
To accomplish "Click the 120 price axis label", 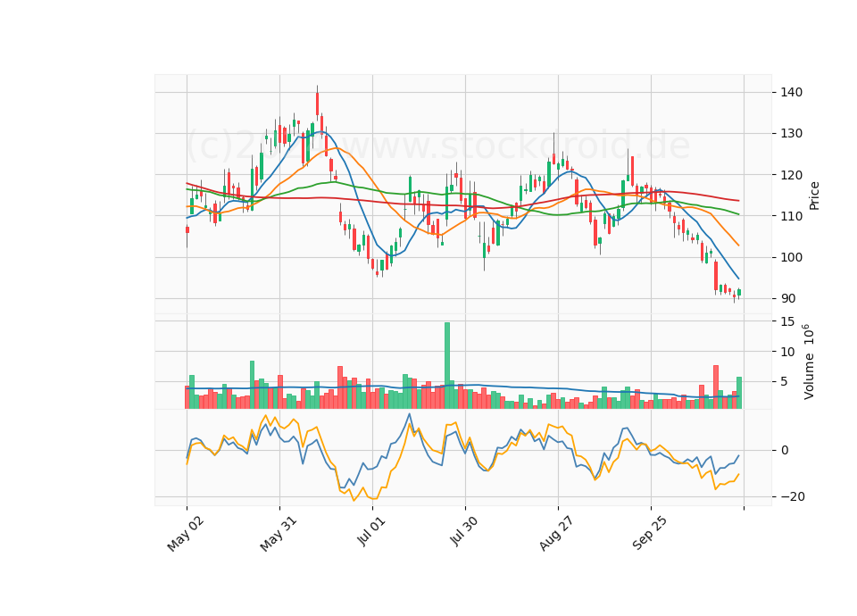I will (792, 175).
